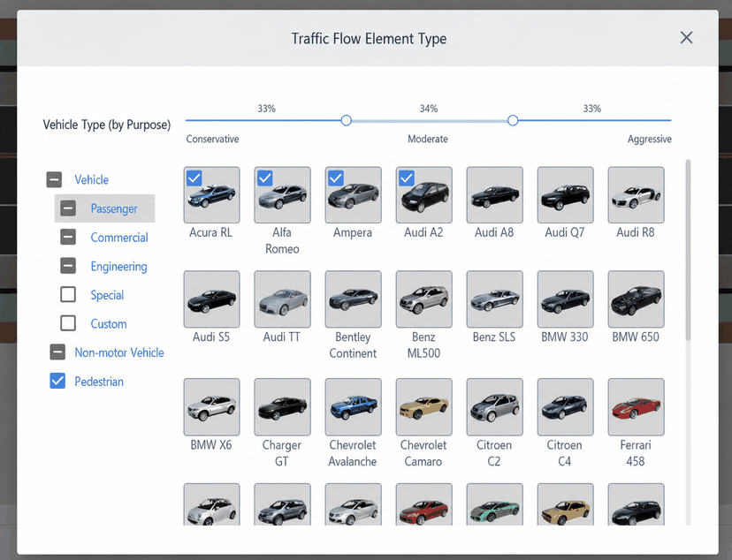This screenshot has width=732, height=560.
Task: Select the Engineering category label
Action: click(118, 266)
